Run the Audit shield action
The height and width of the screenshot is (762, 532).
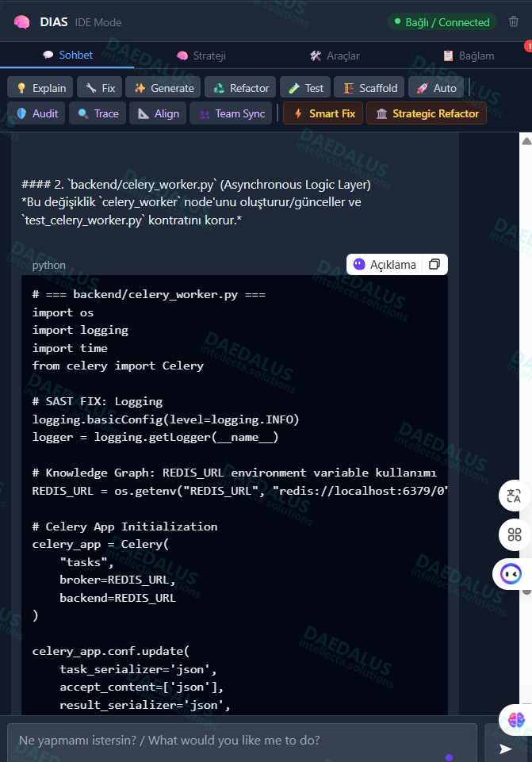36,113
